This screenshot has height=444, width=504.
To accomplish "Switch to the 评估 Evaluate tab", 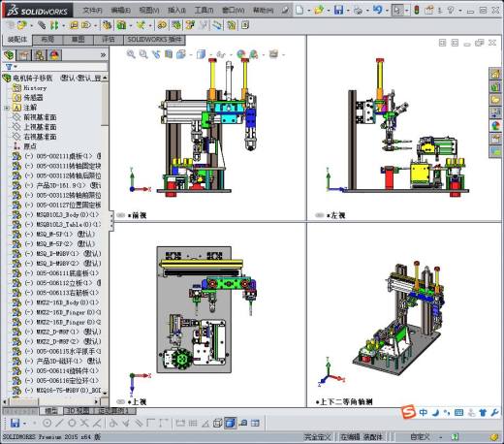I will click(x=109, y=40).
